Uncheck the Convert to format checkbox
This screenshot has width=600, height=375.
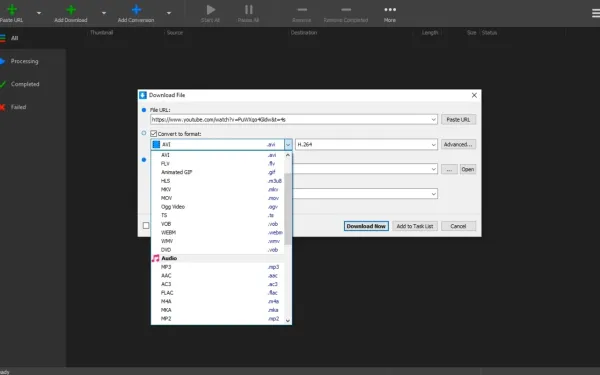154,134
